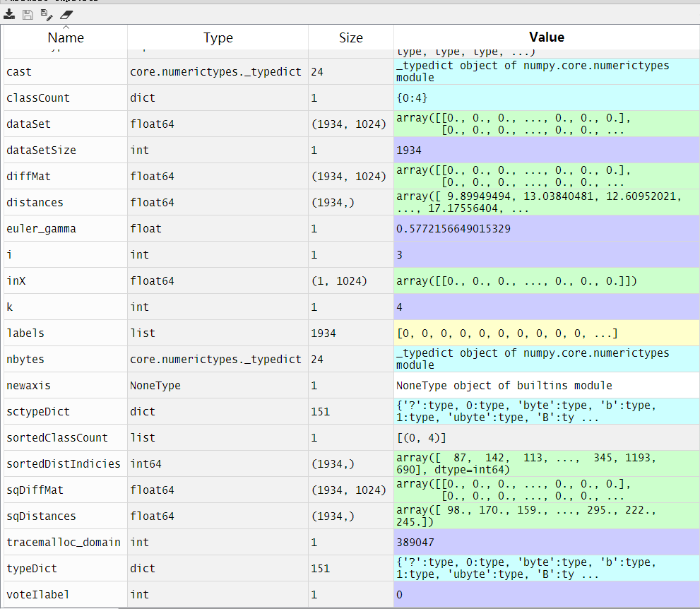Click the labels list value cell
This screenshot has height=609, width=700.
pyautogui.click(x=547, y=333)
